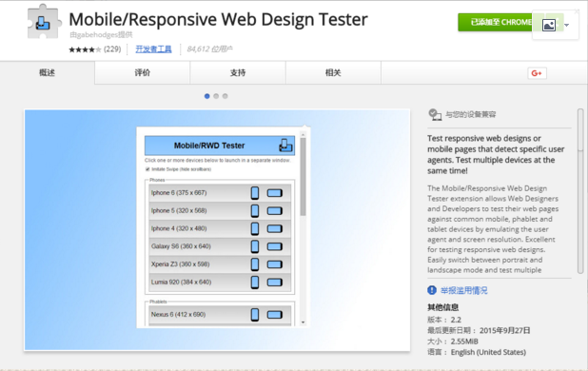Toggle the Imitate Swipe checkbox
The height and width of the screenshot is (371, 588).
point(147,169)
